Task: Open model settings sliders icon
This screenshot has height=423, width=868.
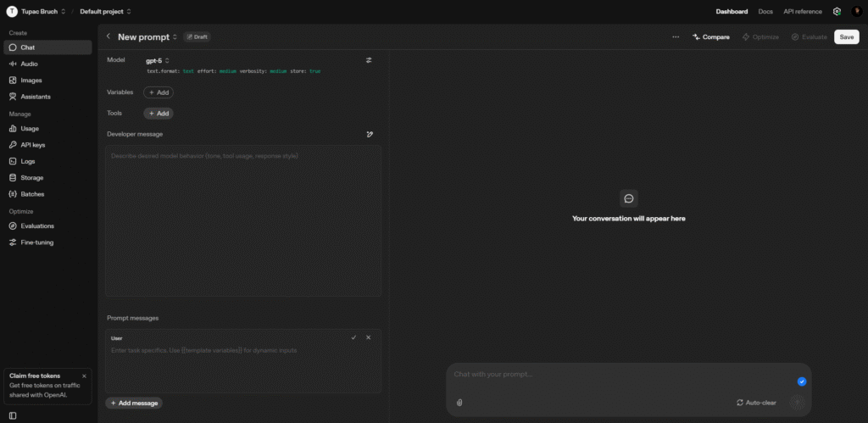Action: coord(369,60)
